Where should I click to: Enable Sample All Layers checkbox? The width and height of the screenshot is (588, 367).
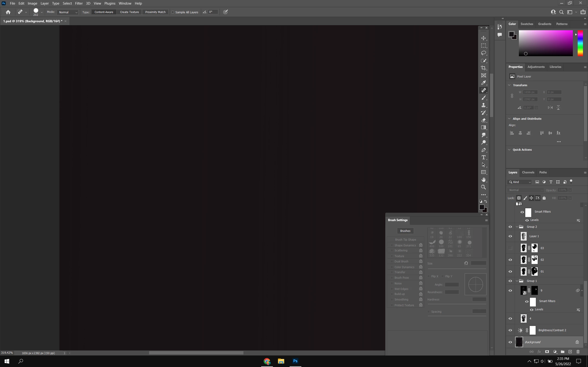click(x=173, y=12)
